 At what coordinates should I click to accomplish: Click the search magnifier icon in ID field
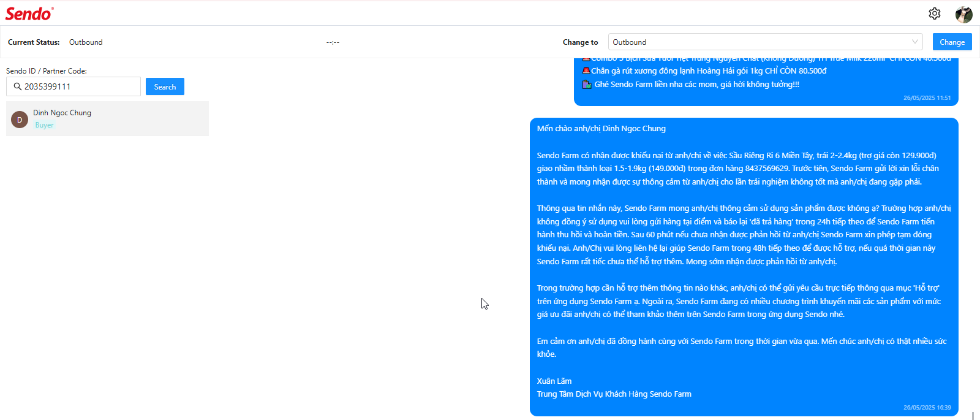(x=17, y=86)
